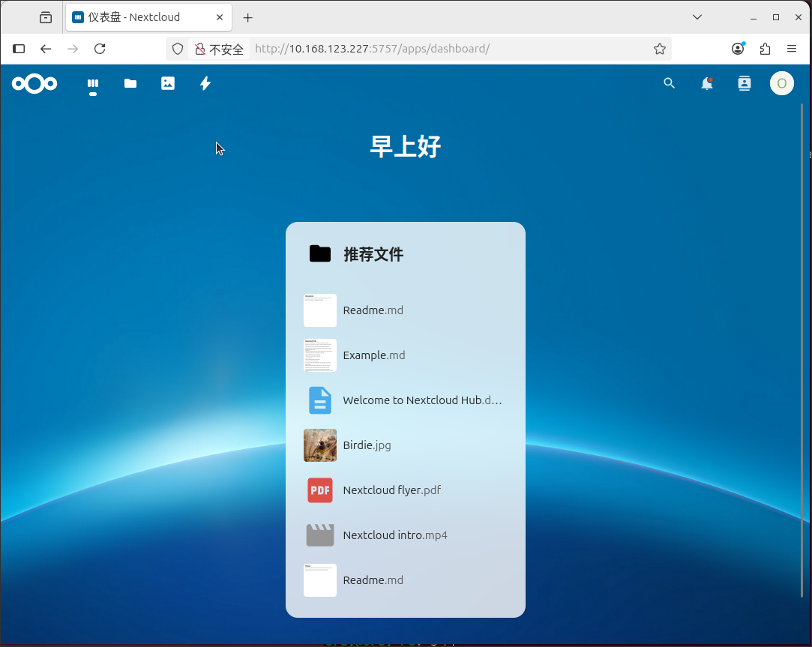Toggle the browser sidebar button
The image size is (812, 647).
coord(19,49)
